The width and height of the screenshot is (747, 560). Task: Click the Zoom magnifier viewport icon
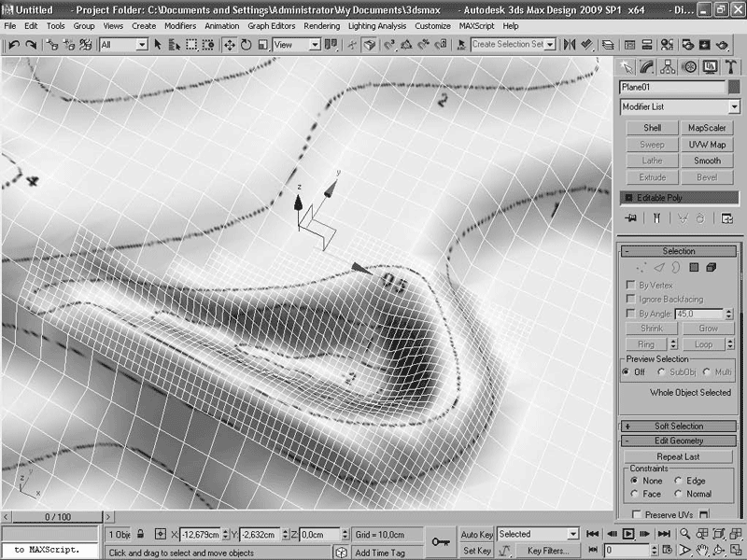pos(685,534)
